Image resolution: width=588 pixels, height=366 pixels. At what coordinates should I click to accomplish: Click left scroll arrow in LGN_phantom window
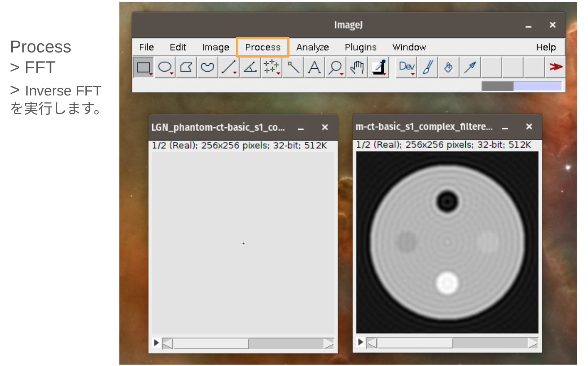point(168,344)
